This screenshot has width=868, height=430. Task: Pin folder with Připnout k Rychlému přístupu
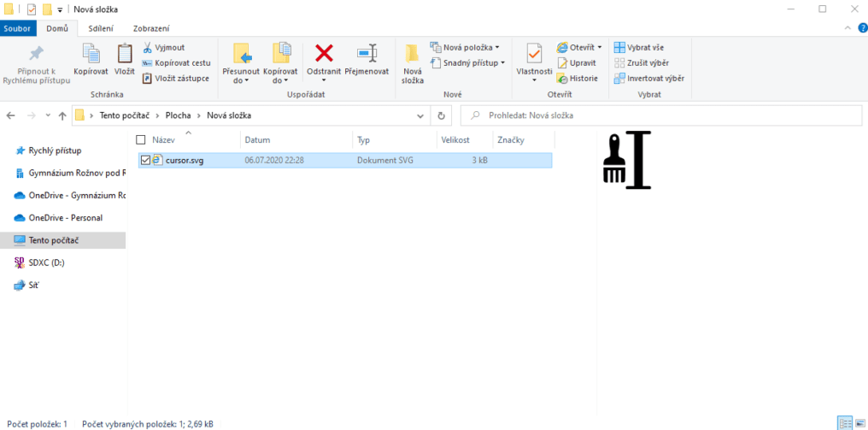tap(36, 63)
